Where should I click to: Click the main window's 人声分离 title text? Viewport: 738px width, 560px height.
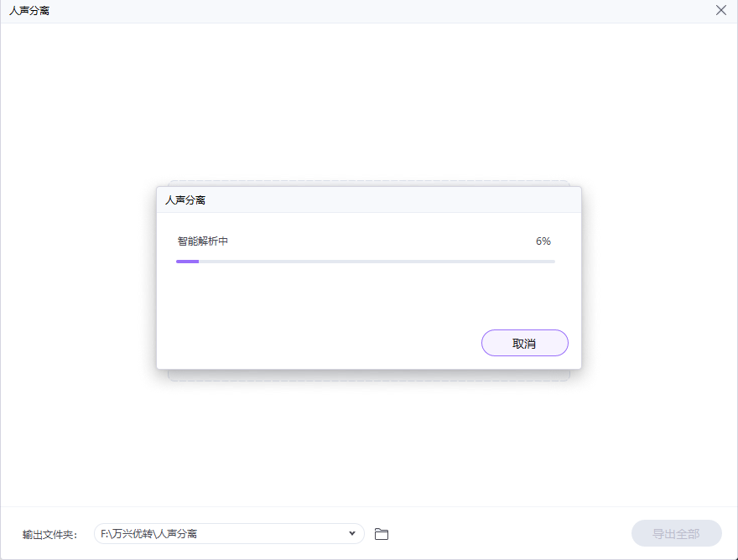tap(29, 11)
